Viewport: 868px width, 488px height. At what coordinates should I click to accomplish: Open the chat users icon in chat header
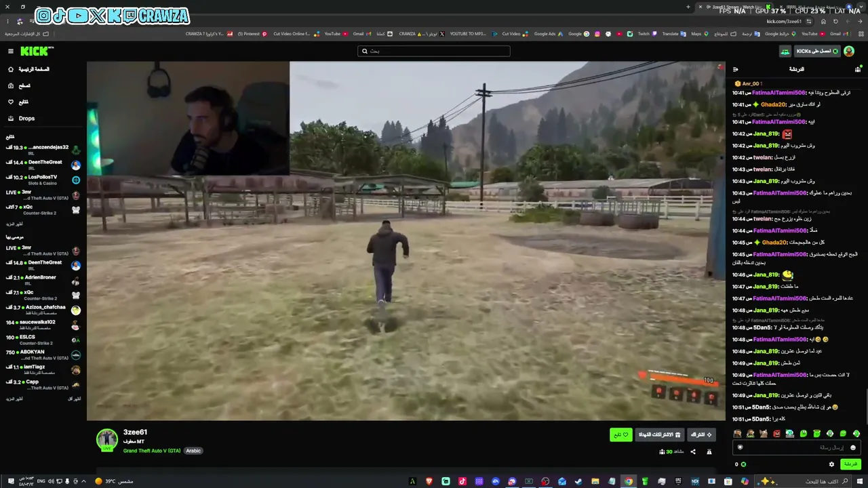pyautogui.click(x=858, y=69)
